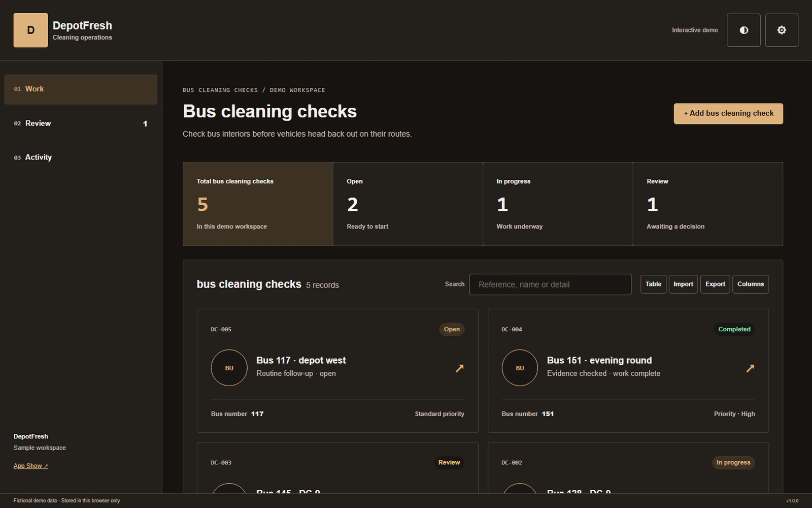This screenshot has height=508, width=812.
Task: Filter by the In progress stat tile
Action: coord(558,204)
